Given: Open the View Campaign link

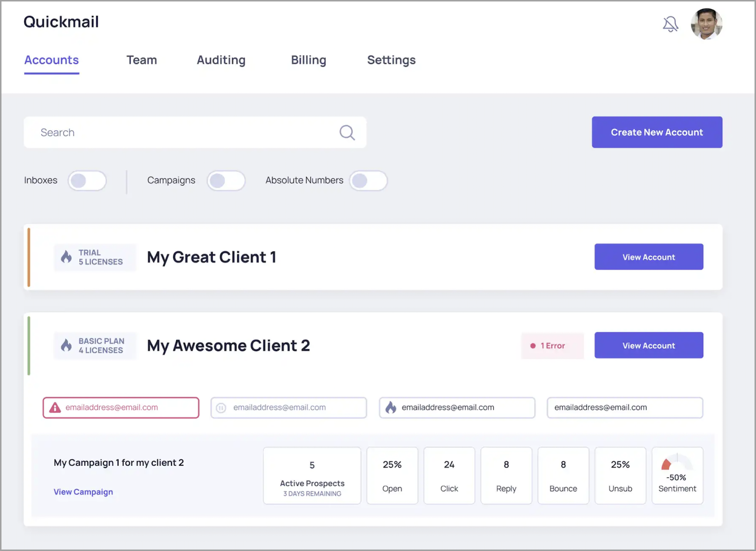Looking at the screenshot, I should click(83, 492).
